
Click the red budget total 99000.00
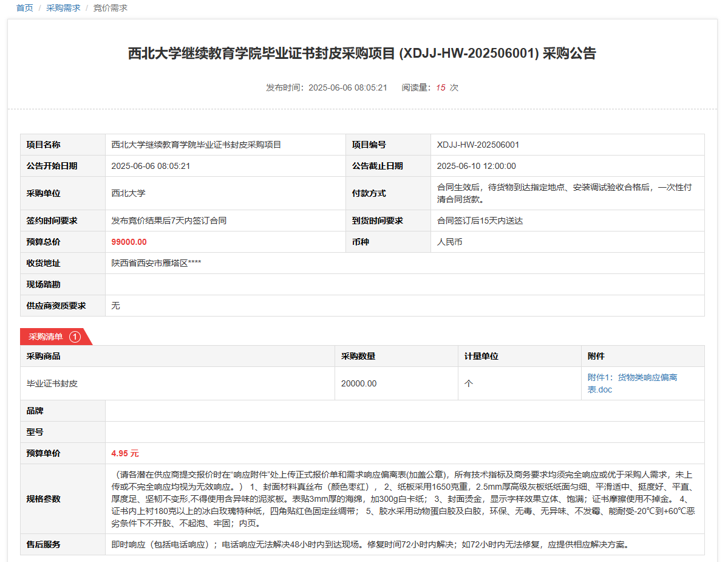pyautogui.click(x=129, y=242)
